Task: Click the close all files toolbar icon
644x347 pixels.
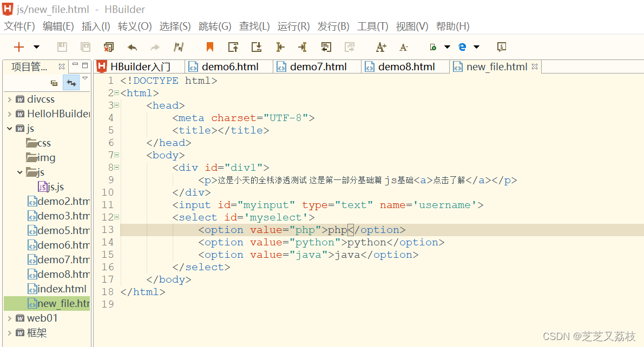Action: tap(109, 47)
